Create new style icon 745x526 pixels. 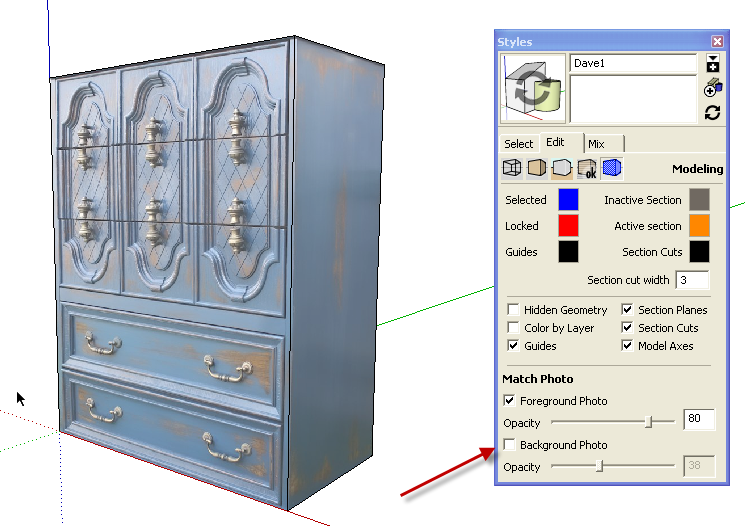coord(713,88)
